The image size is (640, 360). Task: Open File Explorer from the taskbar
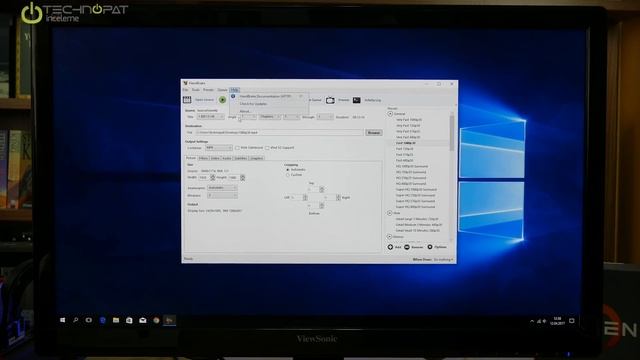pos(116,320)
